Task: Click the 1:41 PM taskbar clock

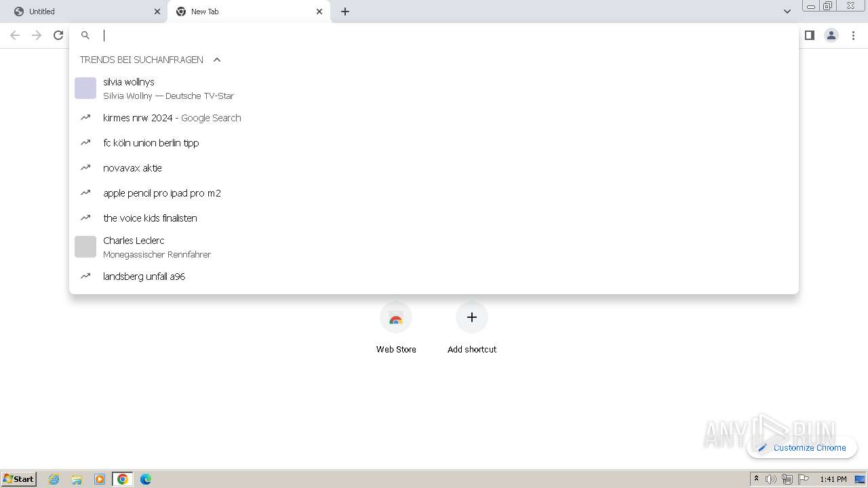Action: (x=833, y=479)
